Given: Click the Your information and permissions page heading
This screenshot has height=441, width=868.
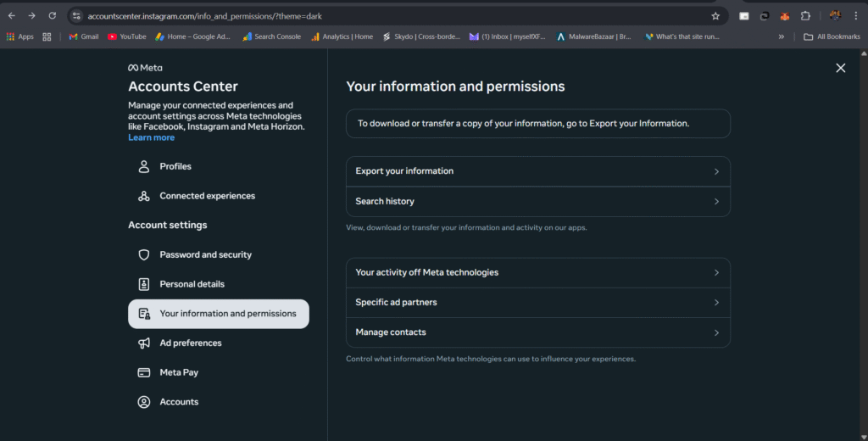Looking at the screenshot, I should pos(455,87).
